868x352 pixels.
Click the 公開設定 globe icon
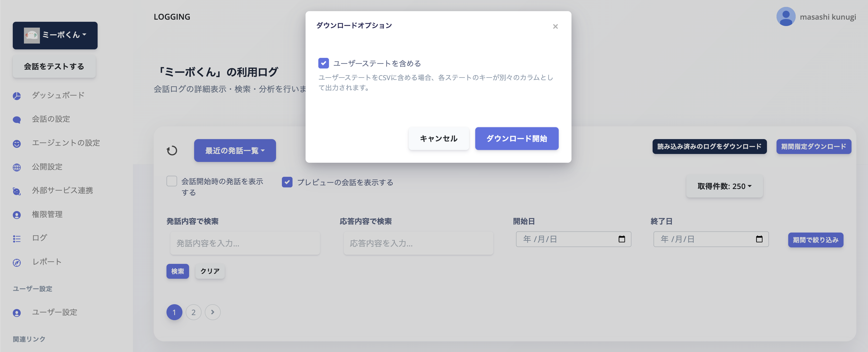(x=17, y=167)
